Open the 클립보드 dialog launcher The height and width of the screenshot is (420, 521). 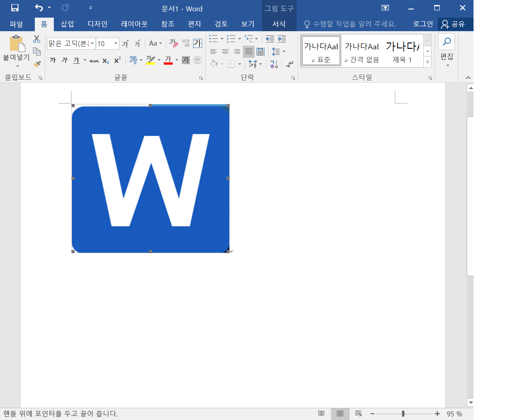[x=41, y=78]
